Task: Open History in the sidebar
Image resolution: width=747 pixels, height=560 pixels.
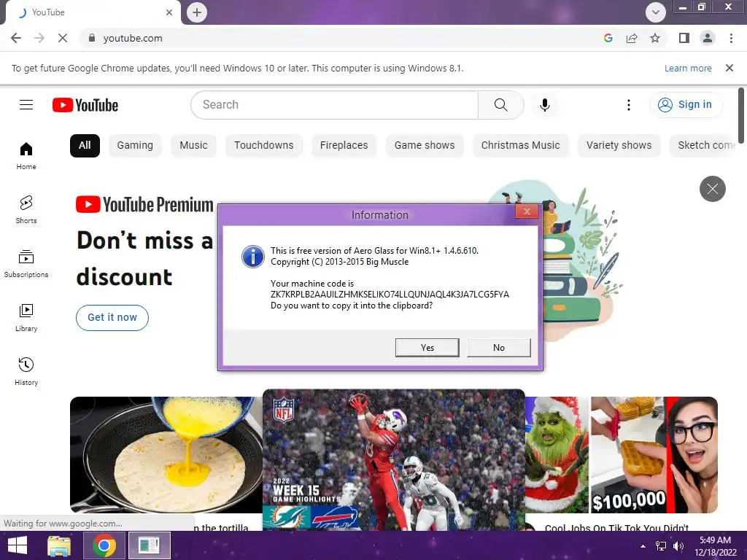Action: coord(26,371)
